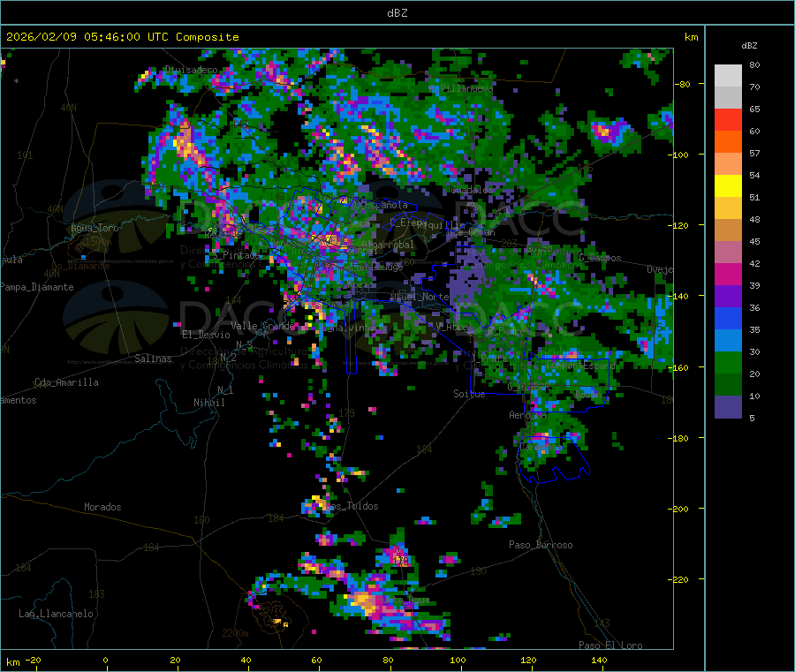Pick the royal blue 35–36 dBZ swatch
This screenshot has width=795, height=672.
[x=728, y=318]
